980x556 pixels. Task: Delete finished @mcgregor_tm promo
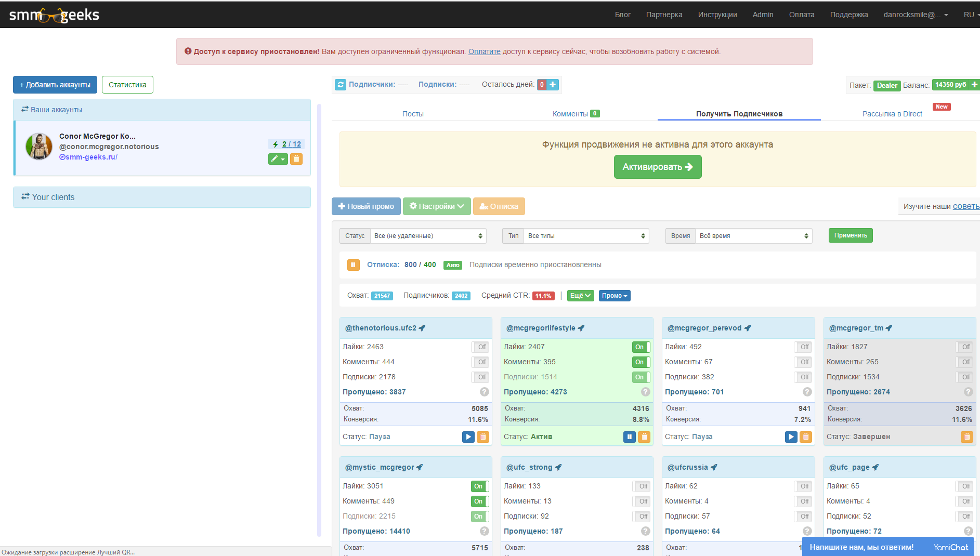(x=967, y=437)
